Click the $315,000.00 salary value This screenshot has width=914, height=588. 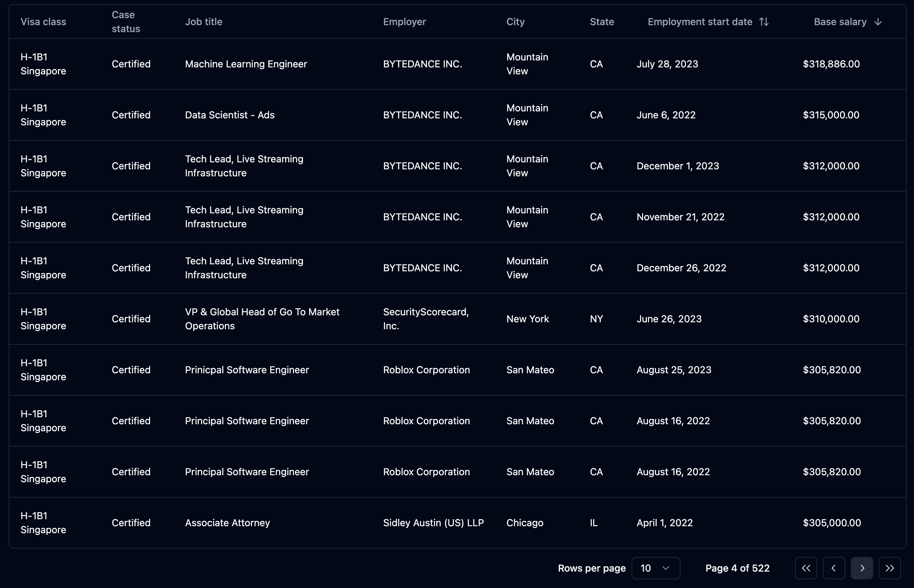831,115
